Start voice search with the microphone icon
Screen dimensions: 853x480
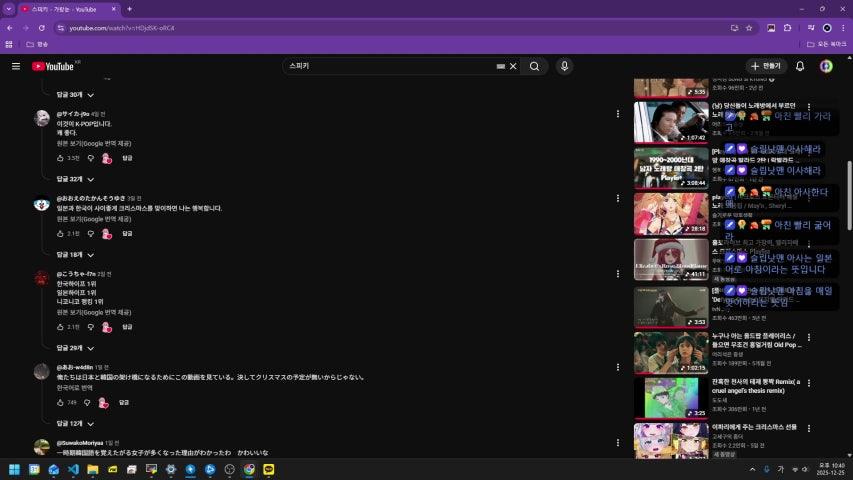[564, 66]
